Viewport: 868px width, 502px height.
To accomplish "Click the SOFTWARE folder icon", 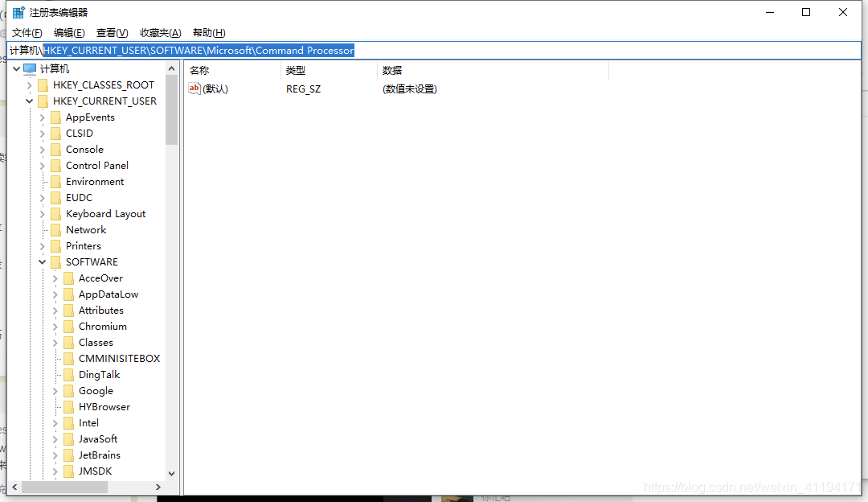I will coord(55,262).
